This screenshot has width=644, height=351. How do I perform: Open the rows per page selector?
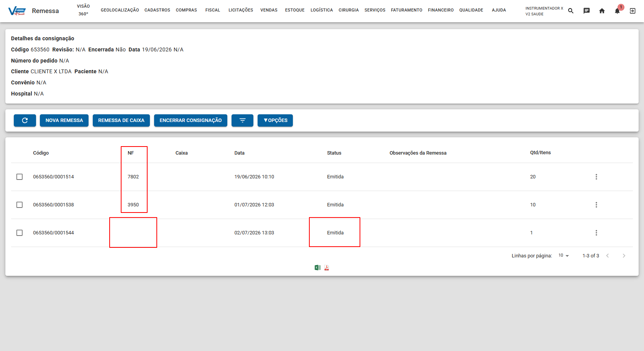[x=563, y=255]
